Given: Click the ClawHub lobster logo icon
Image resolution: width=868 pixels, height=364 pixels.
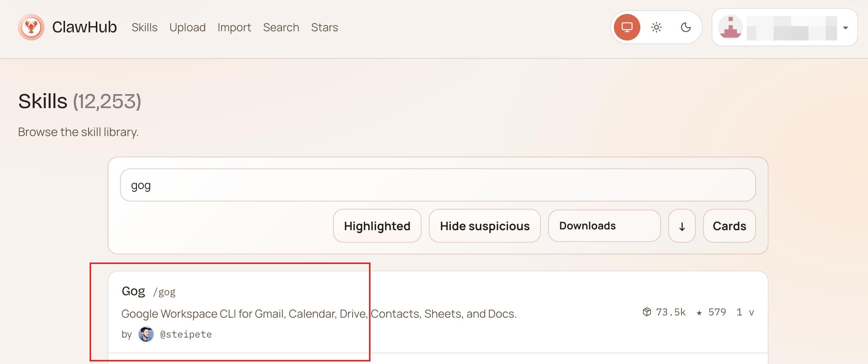Looking at the screenshot, I should (x=31, y=27).
